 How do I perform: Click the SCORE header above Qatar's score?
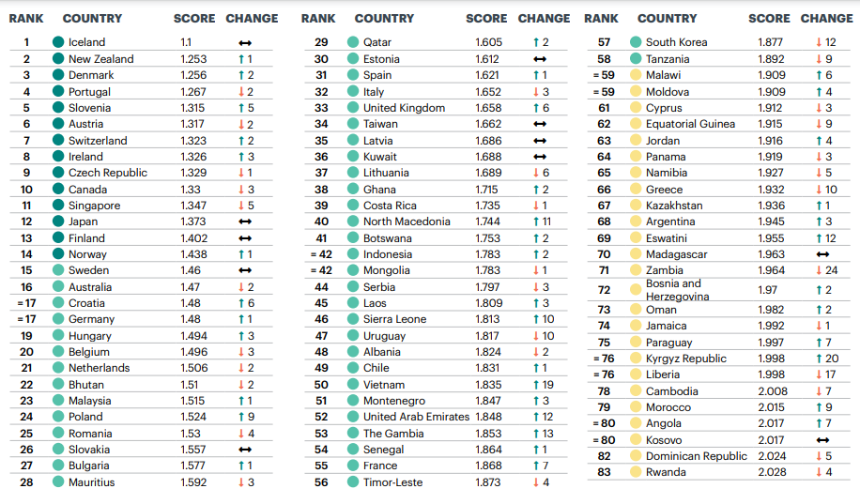point(486,19)
